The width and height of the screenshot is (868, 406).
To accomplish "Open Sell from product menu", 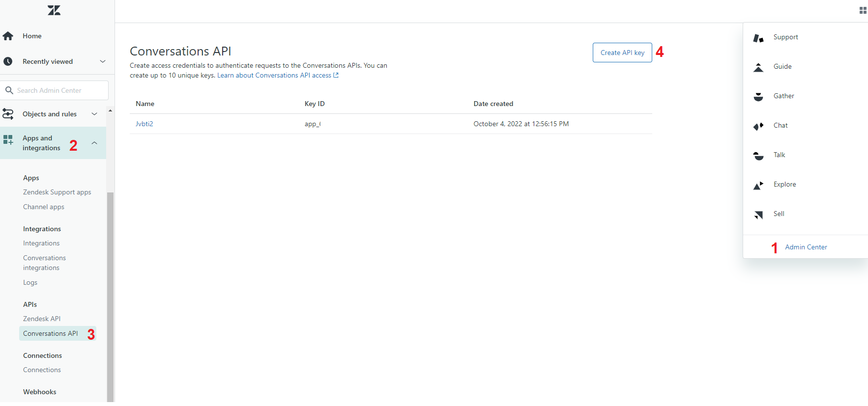I will (779, 214).
